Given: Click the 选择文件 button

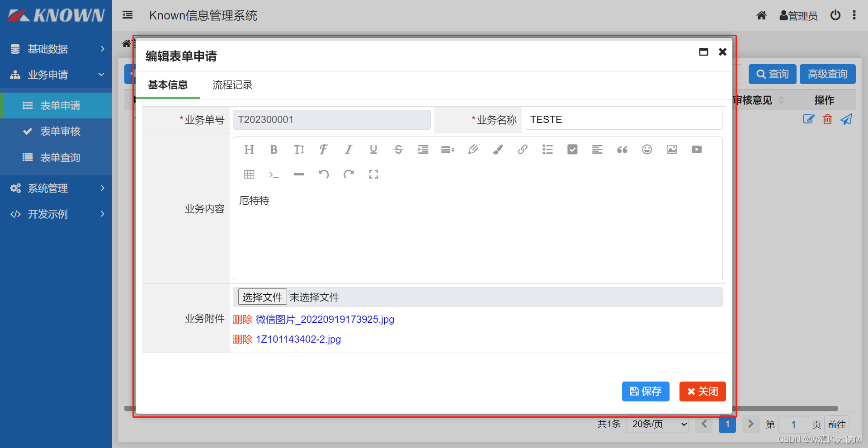Looking at the screenshot, I should 262,297.
